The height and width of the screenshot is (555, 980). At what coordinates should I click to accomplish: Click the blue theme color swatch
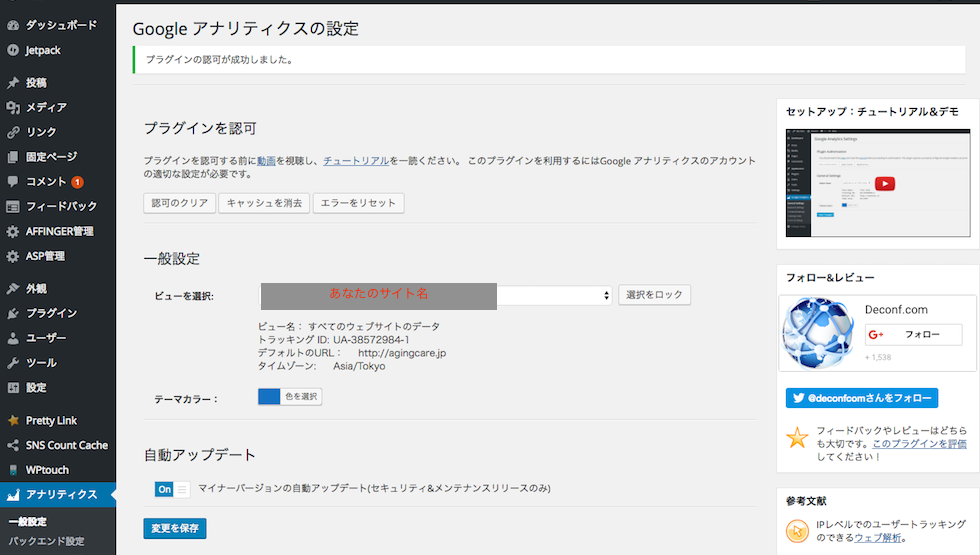coord(269,396)
